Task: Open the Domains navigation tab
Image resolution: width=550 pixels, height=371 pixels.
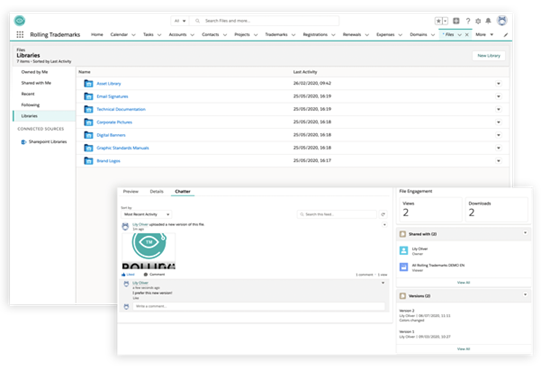Action: point(418,34)
